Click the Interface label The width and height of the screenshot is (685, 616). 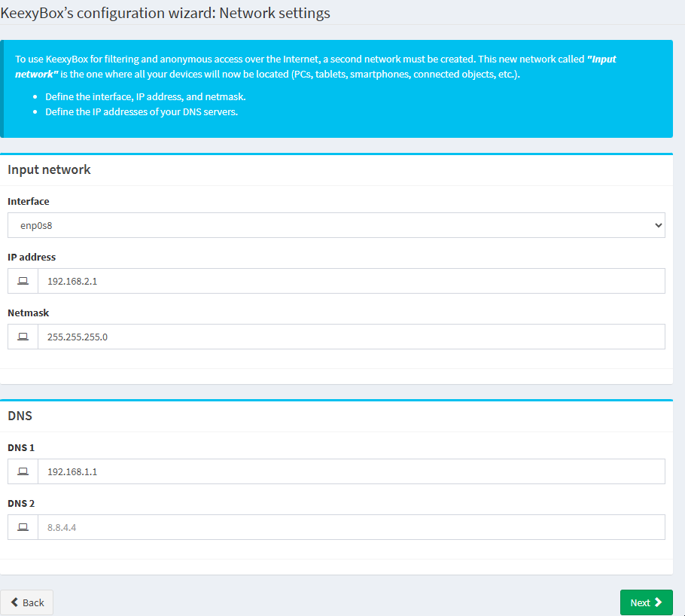[29, 202]
